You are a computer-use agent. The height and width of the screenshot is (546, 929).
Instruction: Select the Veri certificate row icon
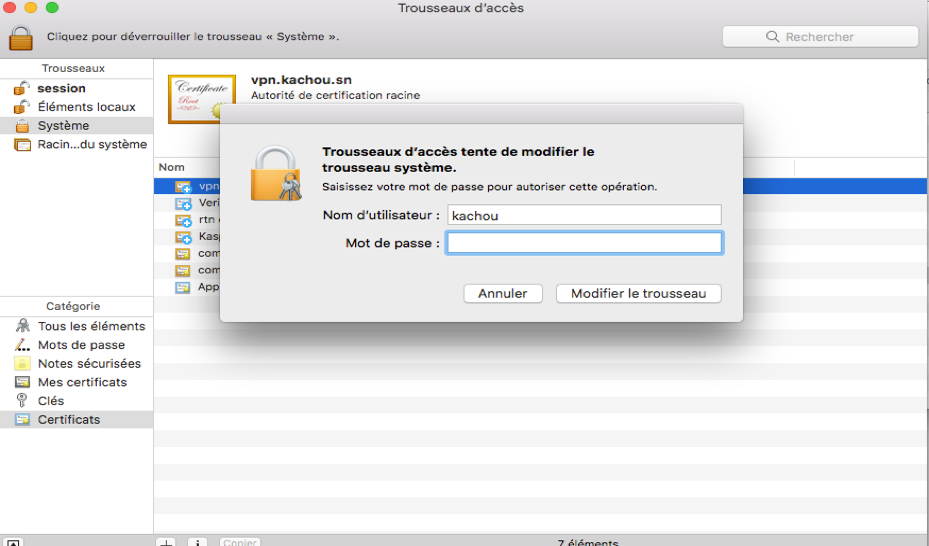tap(183, 203)
